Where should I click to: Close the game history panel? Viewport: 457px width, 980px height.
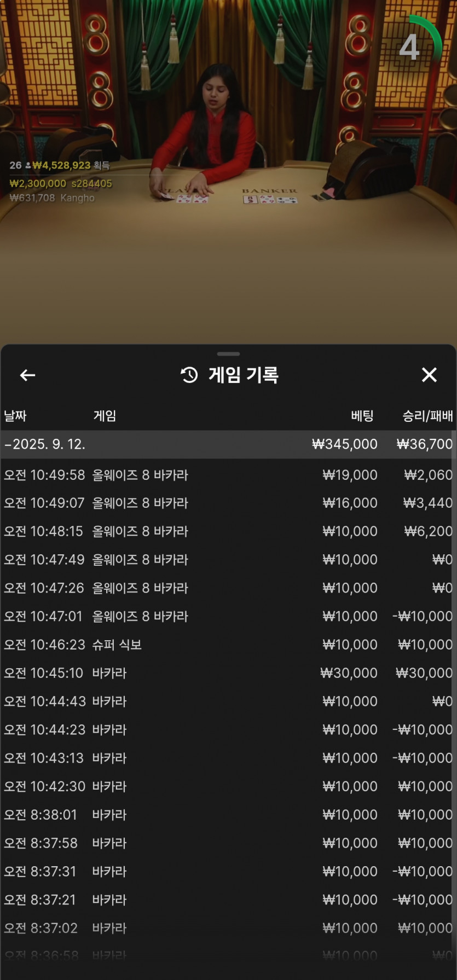coord(430,375)
